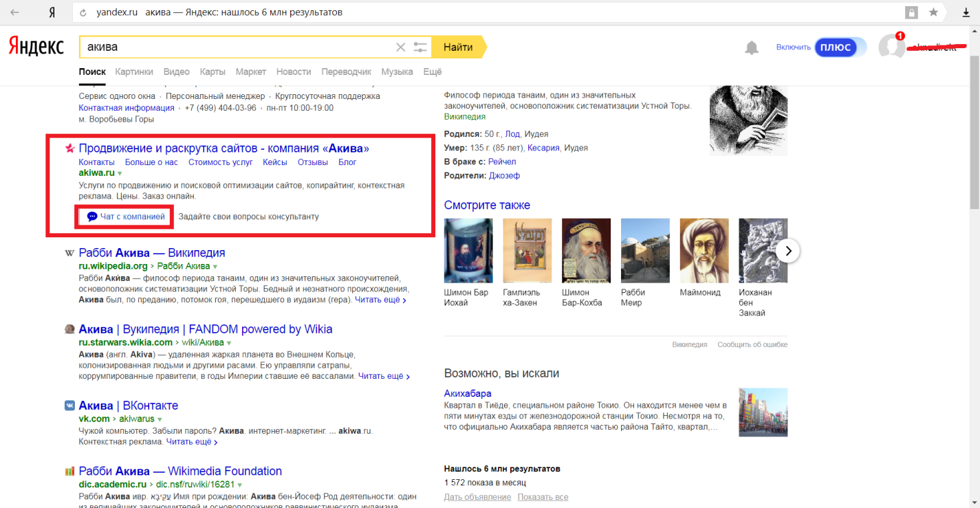The width and height of the screenshot is (980, 508).
Task: Click the Дать объявление link
Action: pos(477,497)
